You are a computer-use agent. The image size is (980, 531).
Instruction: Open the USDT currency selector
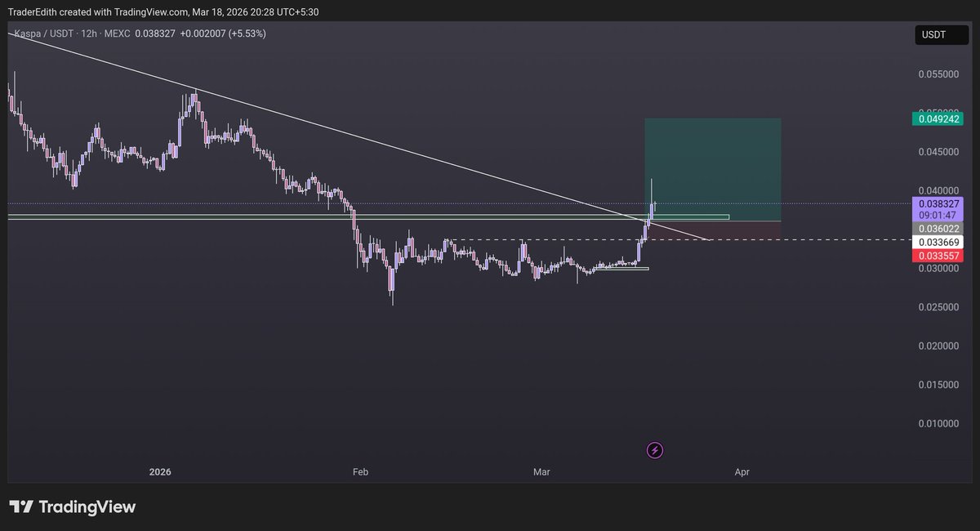click(941, 35)
